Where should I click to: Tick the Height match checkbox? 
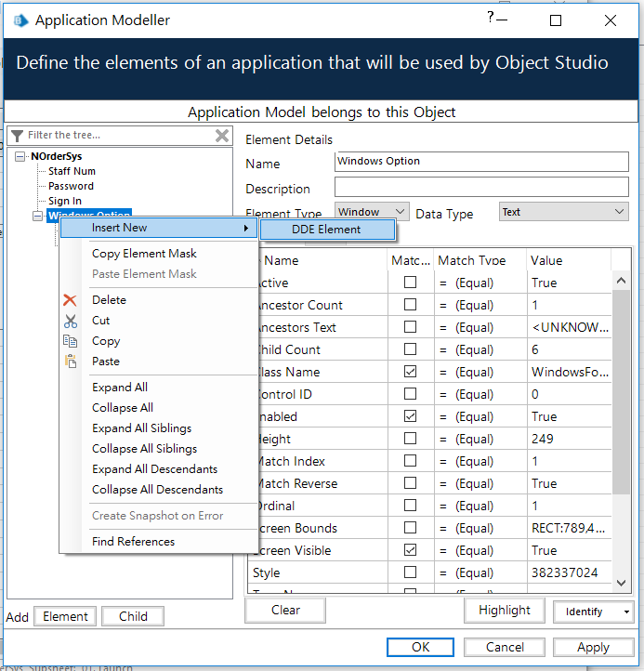(x=410, y=439)
